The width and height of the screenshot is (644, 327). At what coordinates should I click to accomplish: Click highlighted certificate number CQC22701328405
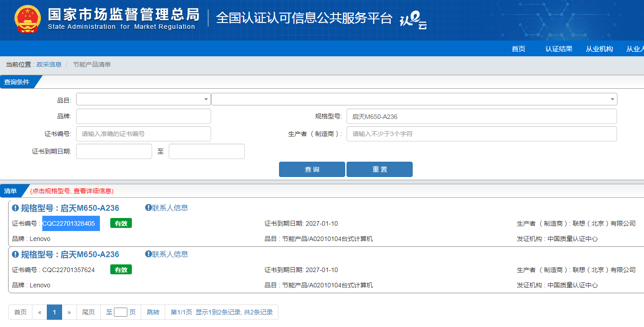pos(69,223)
